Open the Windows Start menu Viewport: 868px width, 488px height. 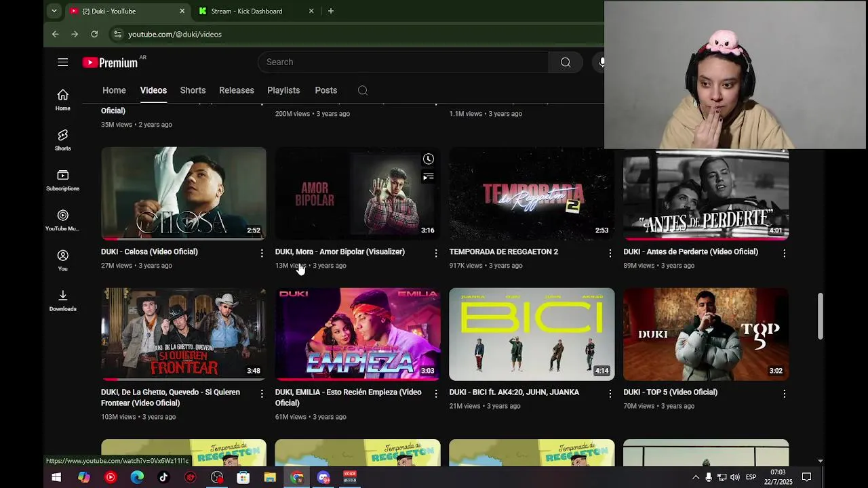click(56, 477)
